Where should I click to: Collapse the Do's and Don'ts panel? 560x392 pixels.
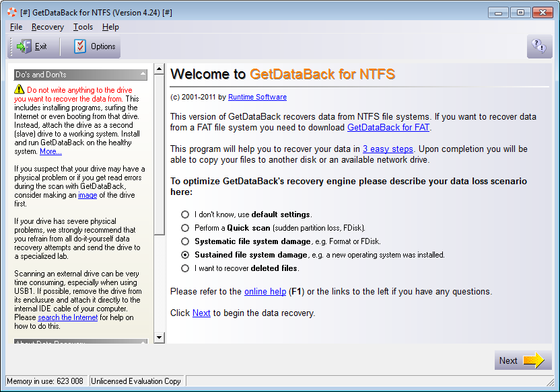coord(143,74)
